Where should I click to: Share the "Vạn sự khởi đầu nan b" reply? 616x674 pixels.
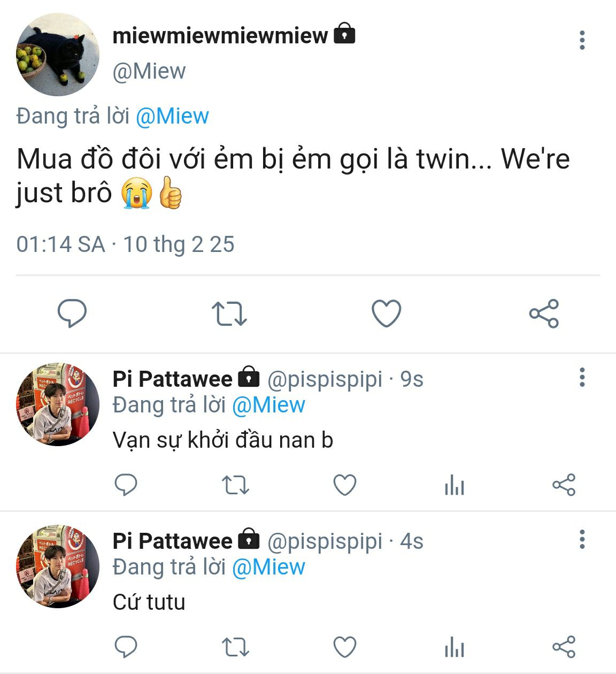(x=564, y=485)
